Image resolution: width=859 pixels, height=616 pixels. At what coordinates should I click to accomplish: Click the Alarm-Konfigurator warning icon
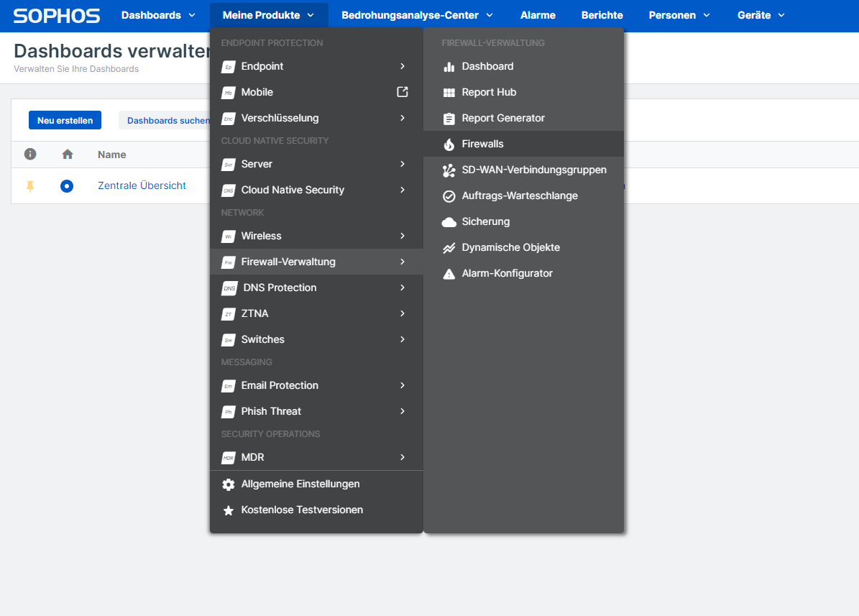449,273
